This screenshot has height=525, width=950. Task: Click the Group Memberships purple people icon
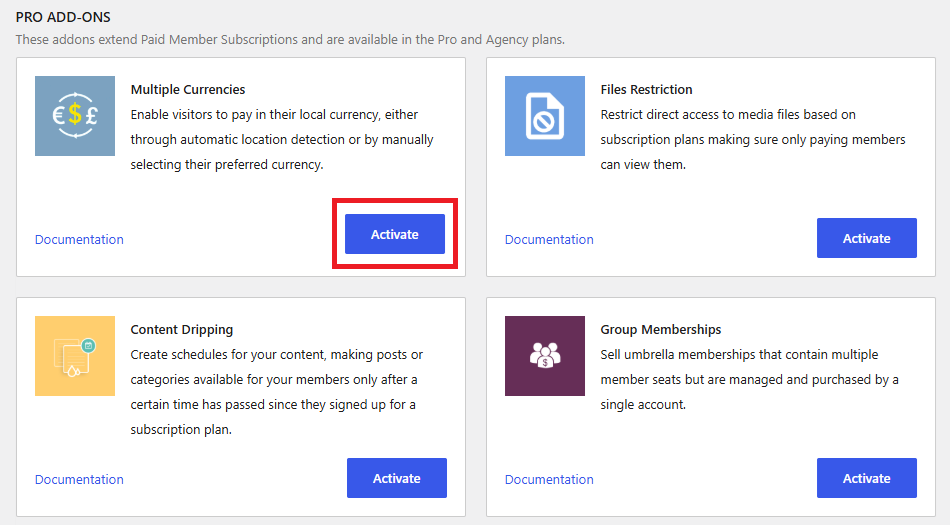[x=545, y=356]
